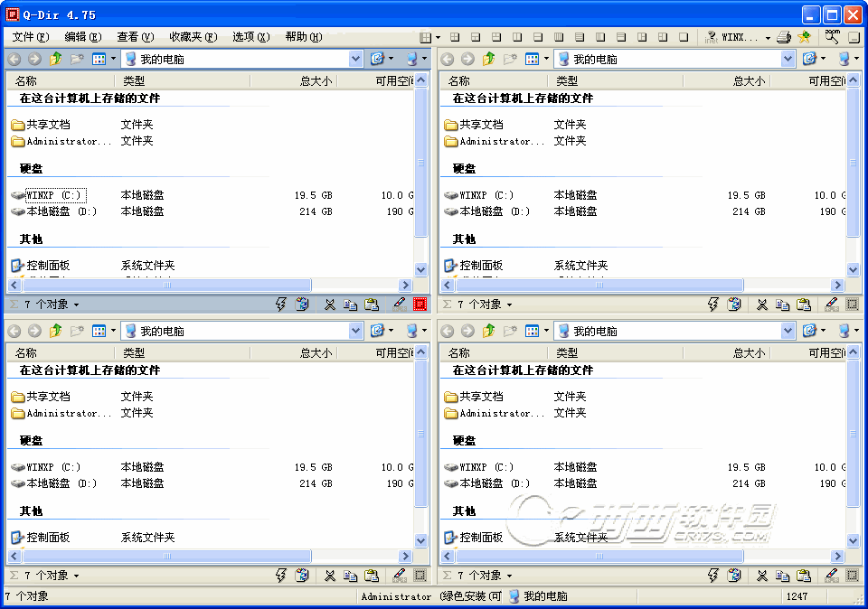Switch to the two stacked panes layout
The height and width of the screenshot is (609, 868).
click(538, 37)
